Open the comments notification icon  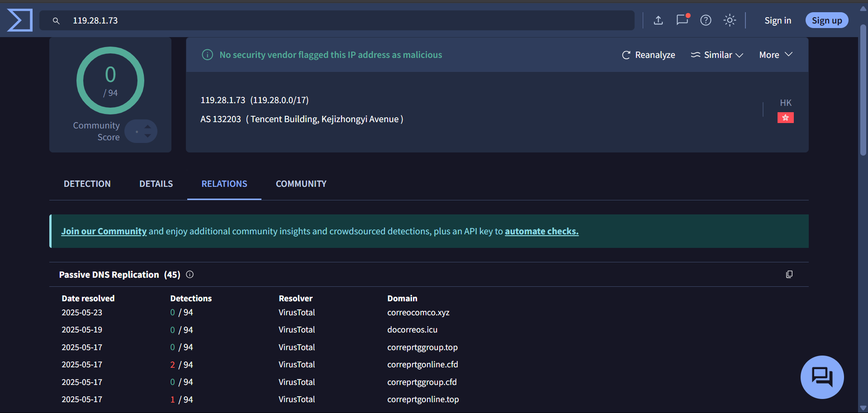[x=682, y=20]
